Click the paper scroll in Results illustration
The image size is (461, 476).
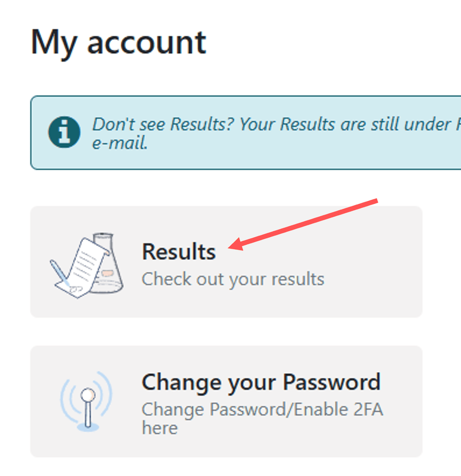(x=86, y=263)
